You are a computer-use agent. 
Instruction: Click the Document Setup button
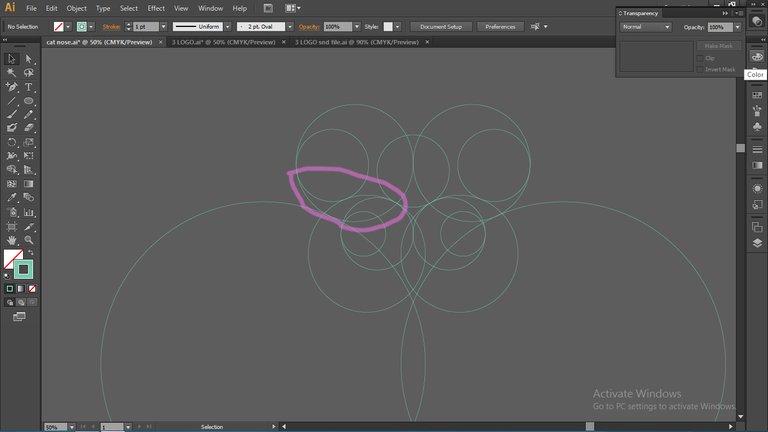pos(441,27)
